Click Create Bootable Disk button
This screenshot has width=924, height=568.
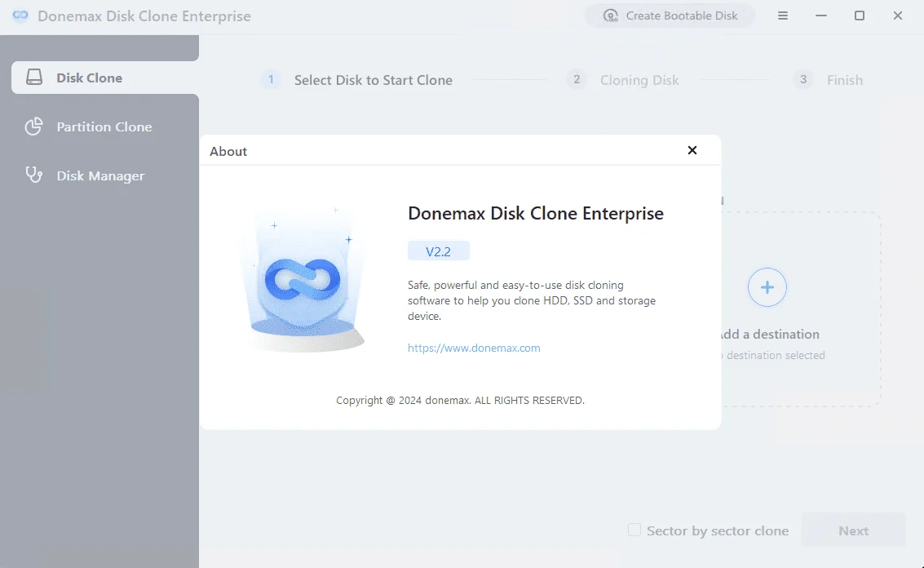coord(670,16)
